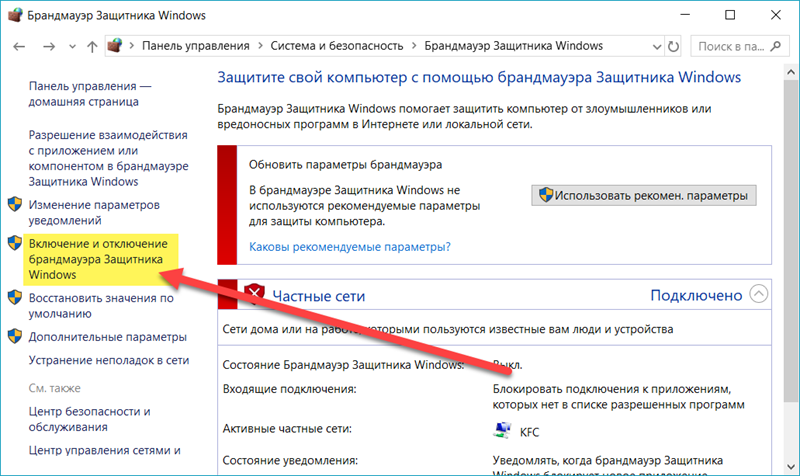This screenshot has height=476, width=800.
Task: Expand the chevron after 'Панель управления' breadcrumb
Action: (x=260, y=46)
